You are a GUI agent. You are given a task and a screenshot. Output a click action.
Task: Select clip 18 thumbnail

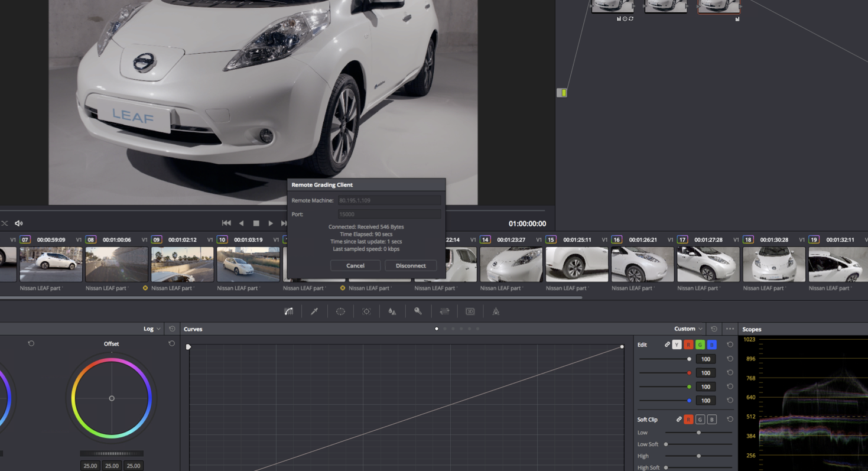[x=774, y=264]
